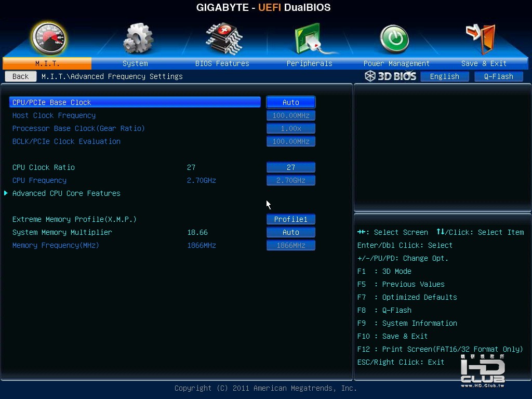
Task: Click the 3D BIOS logo
Action: point(391,76)
